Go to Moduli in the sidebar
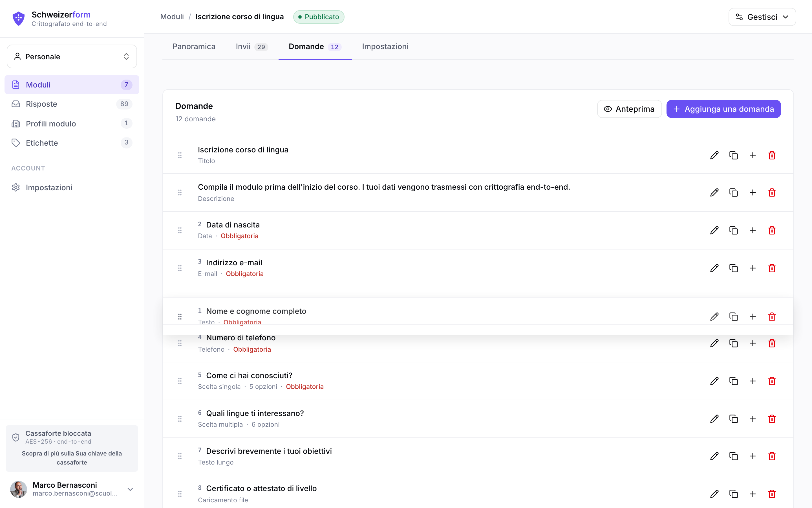812x508 pixels. 72,85
